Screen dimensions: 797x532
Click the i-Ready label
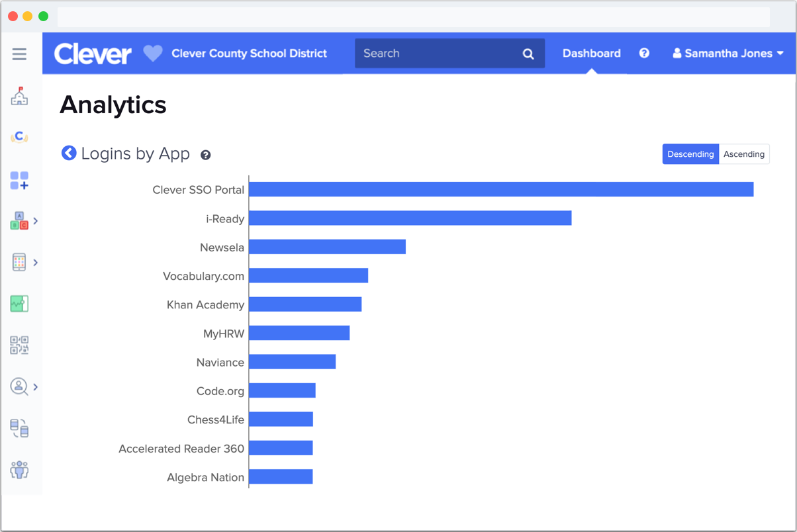pos(225,219)
